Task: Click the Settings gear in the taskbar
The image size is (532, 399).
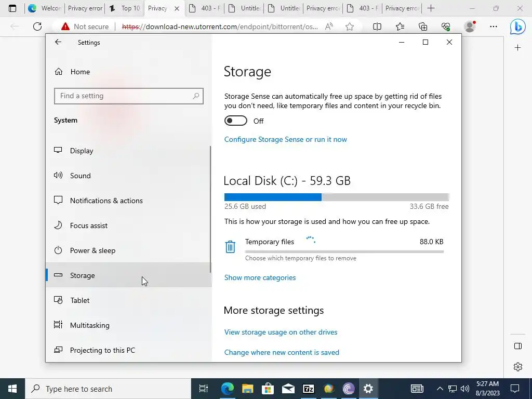Action: point(368,389)
